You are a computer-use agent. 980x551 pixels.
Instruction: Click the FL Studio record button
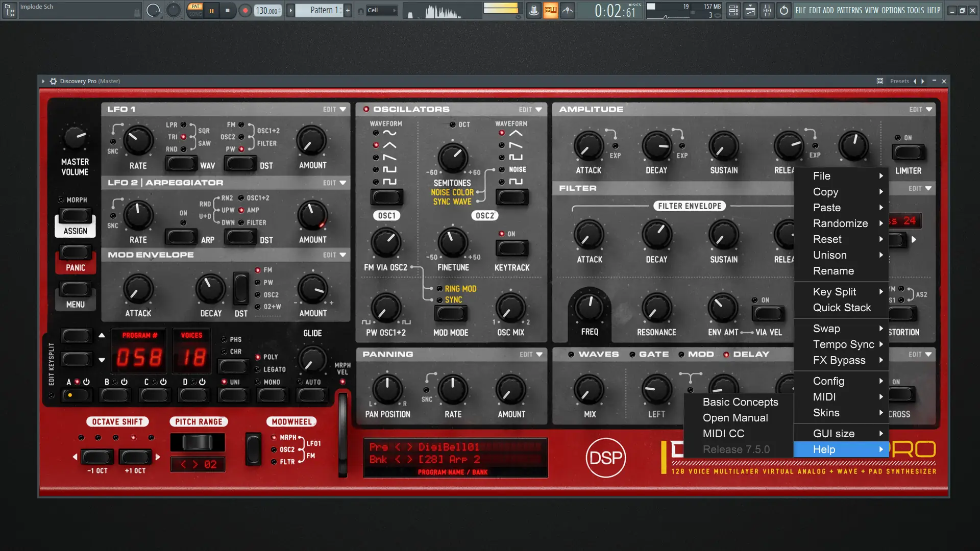pos(245,10)
